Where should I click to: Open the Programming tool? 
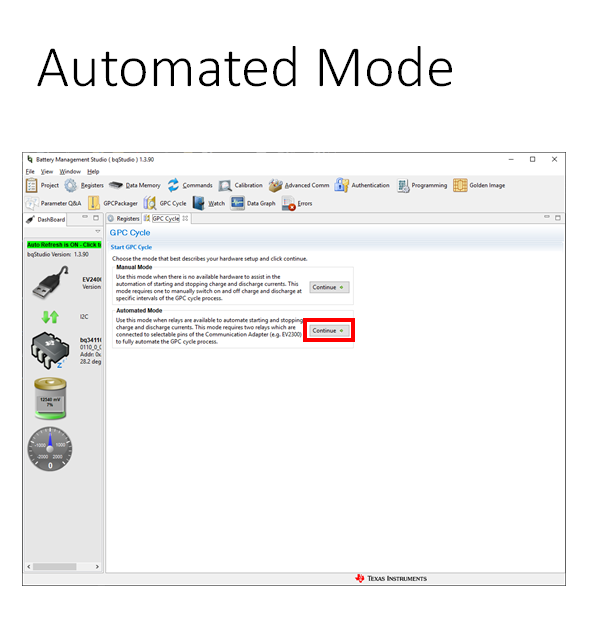point(422,185)
